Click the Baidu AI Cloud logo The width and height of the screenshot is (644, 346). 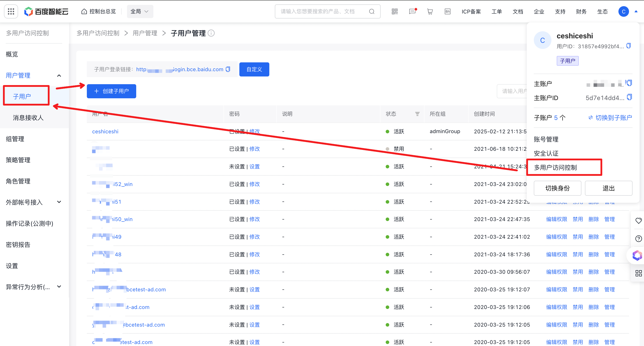46,11
